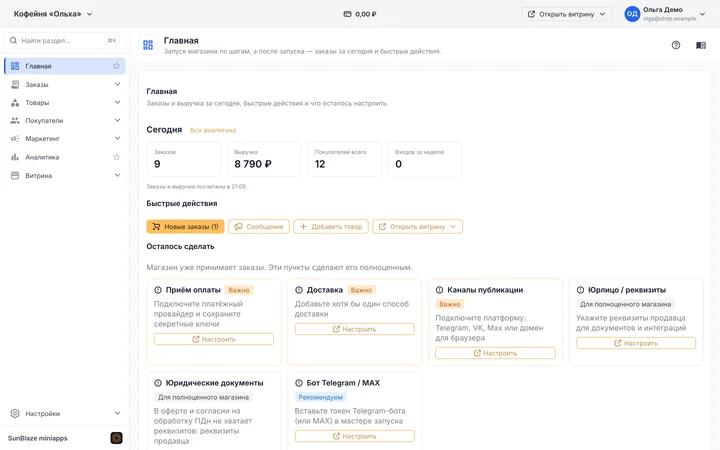Open the Главная sidebar item
This screenshot has width=720, height=450.
(x=65, y=66)
